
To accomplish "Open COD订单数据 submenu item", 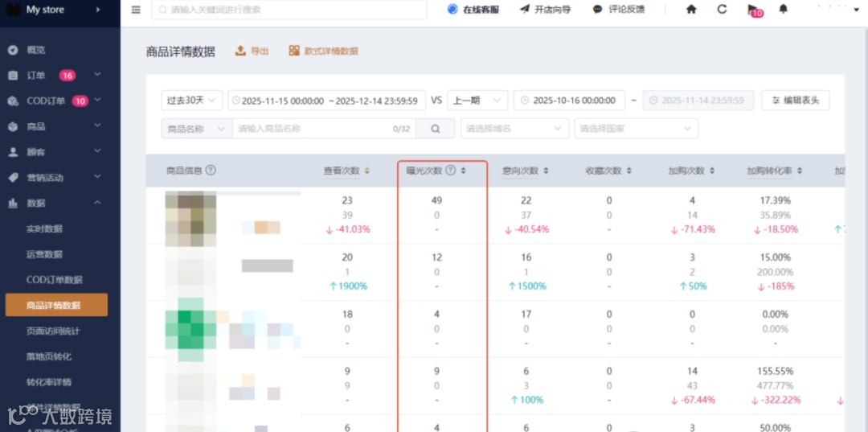I will (x=55, y=280).
